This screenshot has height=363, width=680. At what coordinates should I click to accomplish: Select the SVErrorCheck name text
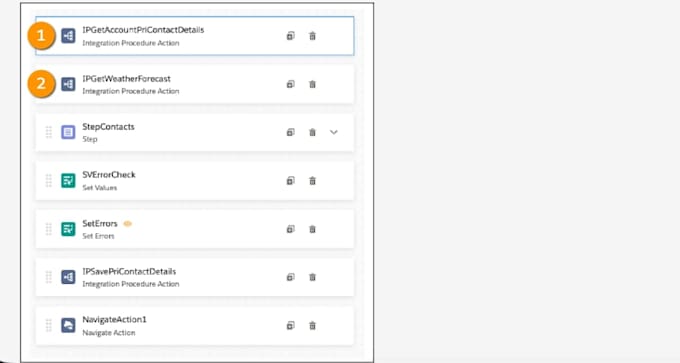[109, 175]
